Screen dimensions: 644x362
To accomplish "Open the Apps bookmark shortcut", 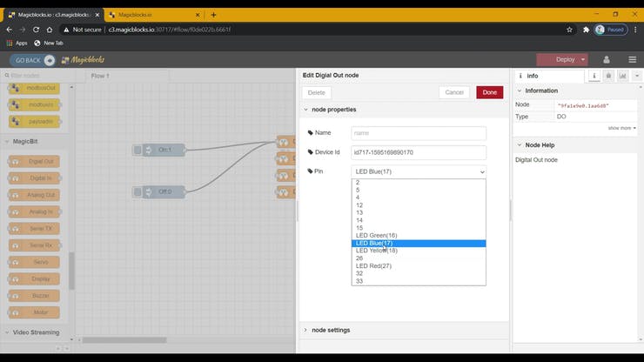I will click(x=17, y=43).
